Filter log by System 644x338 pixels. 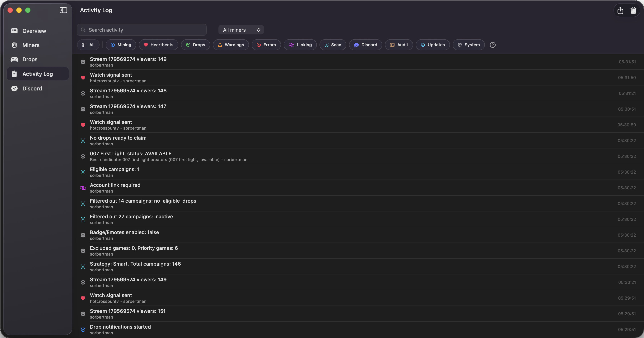[x=469, y=45]
